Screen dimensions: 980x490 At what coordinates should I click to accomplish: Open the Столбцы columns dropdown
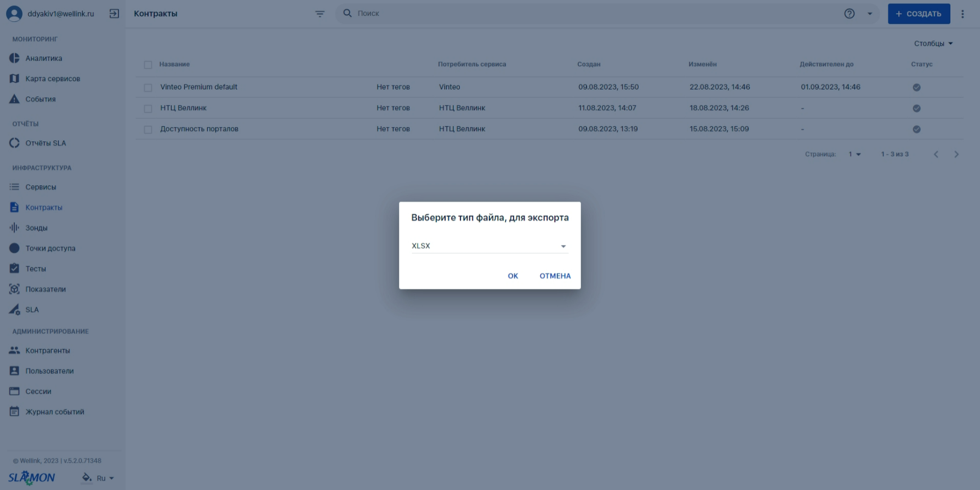click(x=933, y=43)
